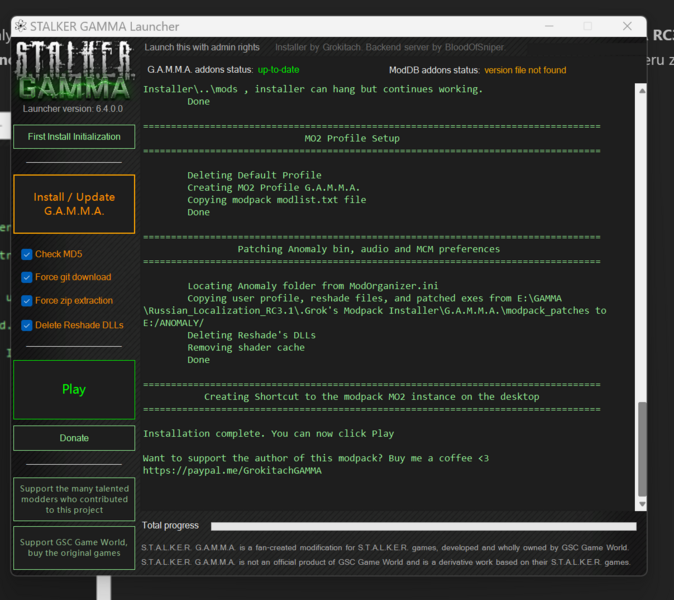674x600 pixels.
Task: Click version file not found status
Action: (x=525, y=70)
